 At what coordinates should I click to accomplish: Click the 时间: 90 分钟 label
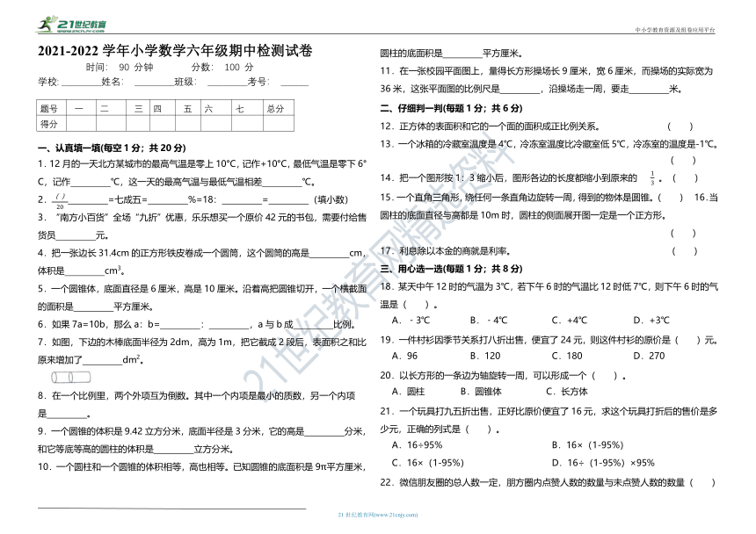point(120,68)
